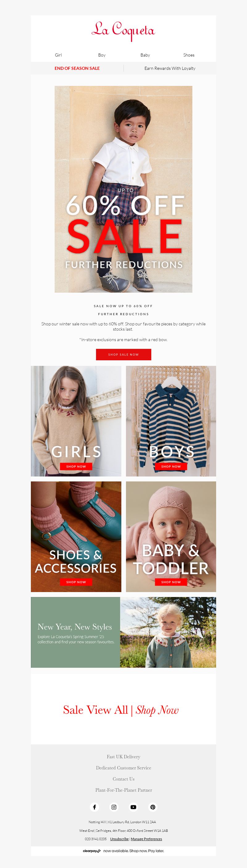Click the La Coqueta logo

pyautogui.click(x=123, y=31)
